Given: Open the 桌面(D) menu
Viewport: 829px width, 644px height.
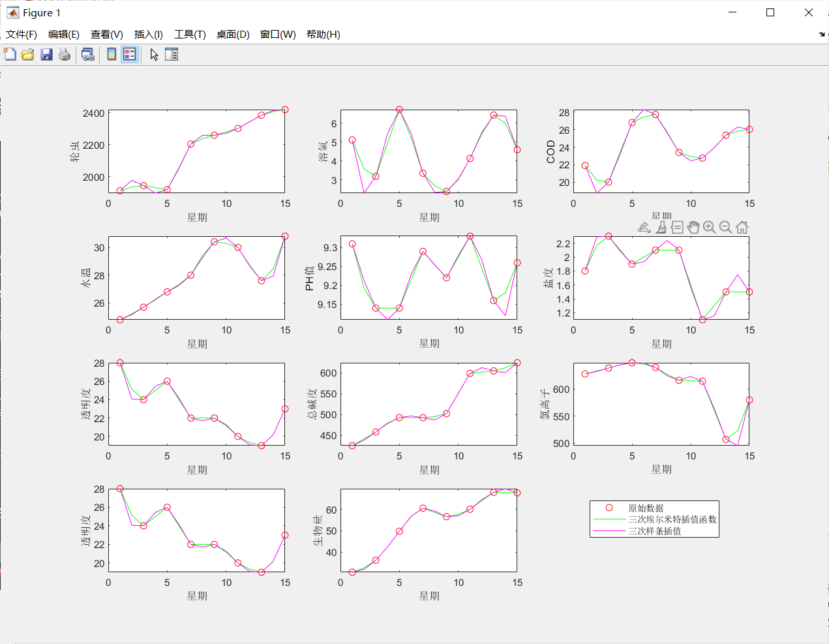Looking at the screenshot, I should click(233, 35).
